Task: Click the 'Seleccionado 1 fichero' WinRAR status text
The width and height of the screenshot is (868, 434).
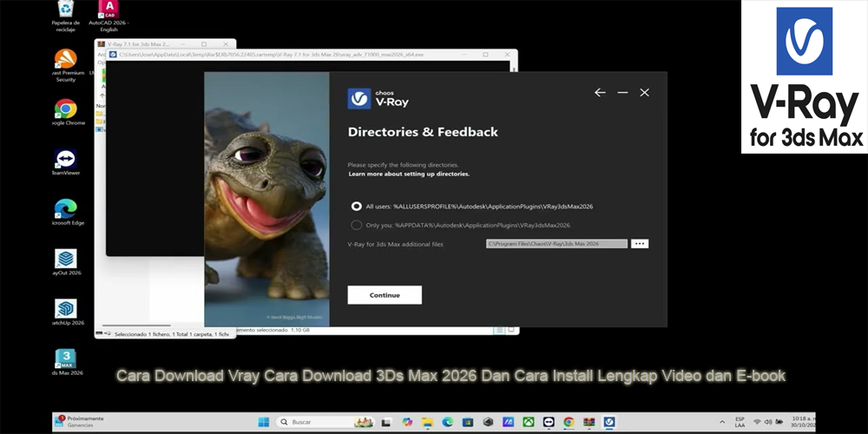Action: point(171,334)
